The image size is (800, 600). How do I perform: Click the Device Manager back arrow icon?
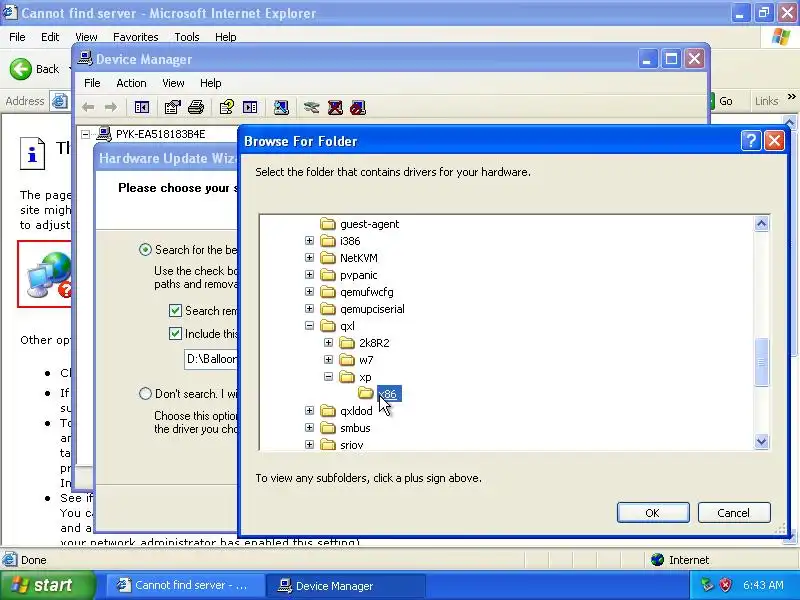coord(88,107)
